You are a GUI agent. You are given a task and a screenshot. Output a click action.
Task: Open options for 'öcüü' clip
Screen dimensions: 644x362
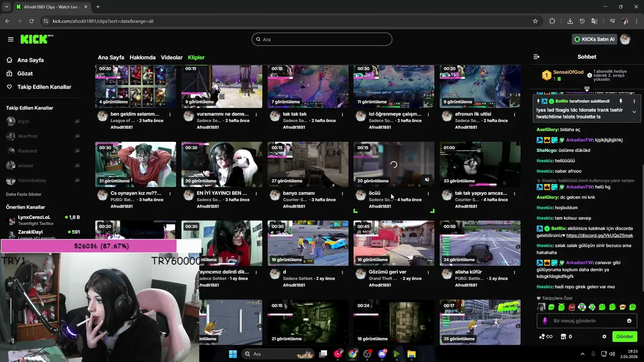428,193
